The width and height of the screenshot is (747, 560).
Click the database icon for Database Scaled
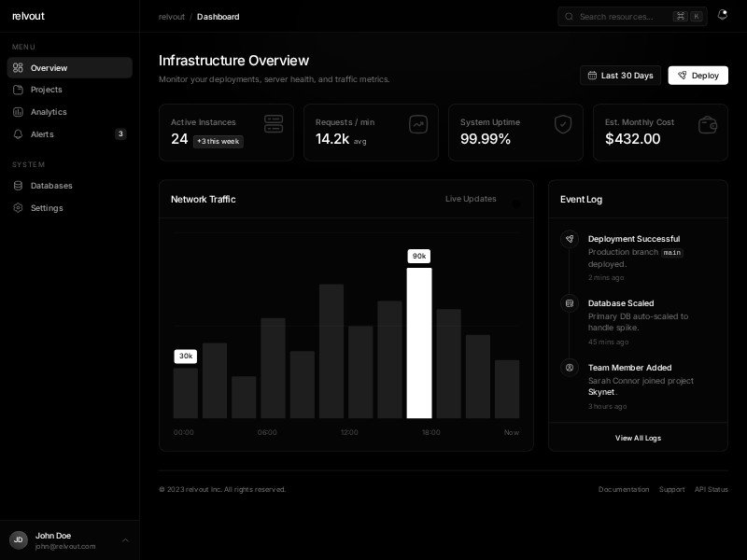pyautogui.click(x=569, y=303)
